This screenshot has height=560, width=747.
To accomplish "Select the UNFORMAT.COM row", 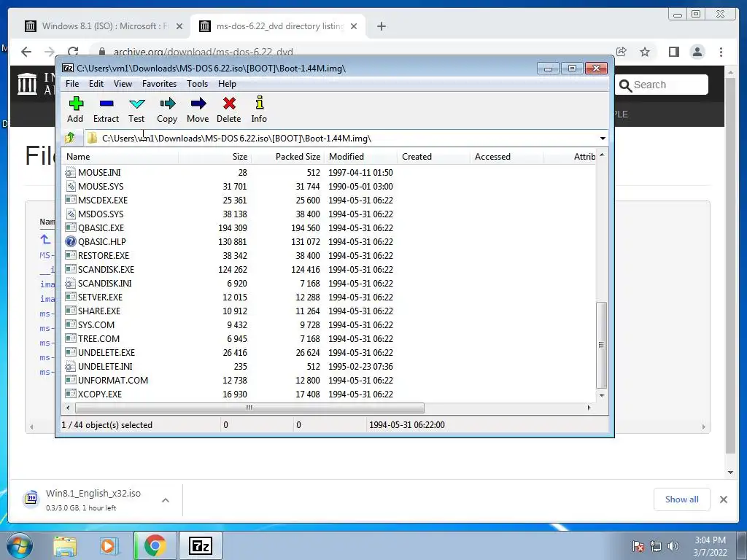I will click(x=329, y=380).
